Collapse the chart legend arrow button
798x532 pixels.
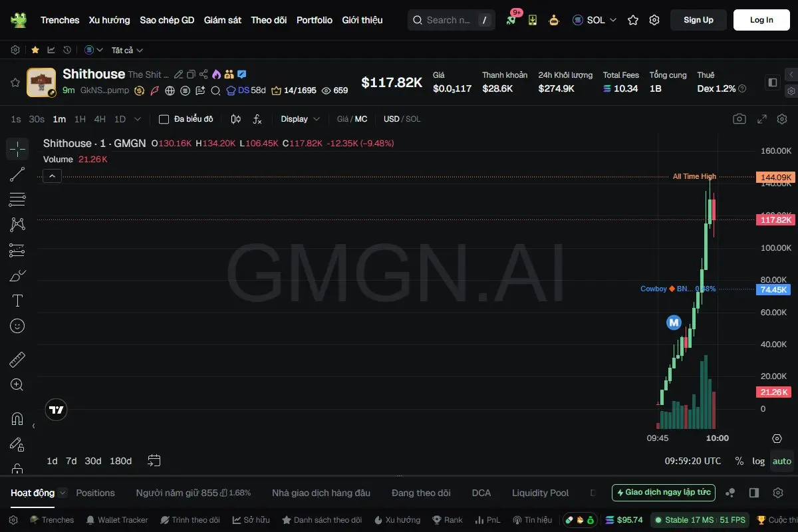[53, 176]
